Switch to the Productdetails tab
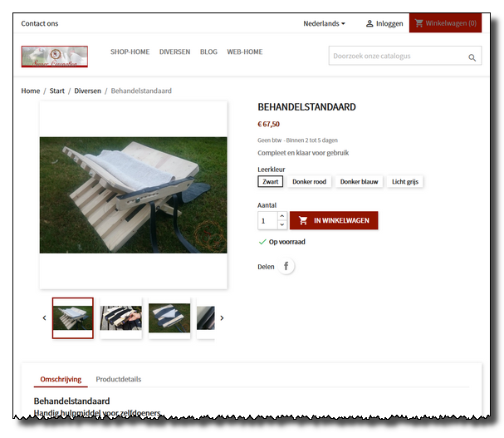The width and height of the screenshot is (504, 438). (x=118, y=379)
